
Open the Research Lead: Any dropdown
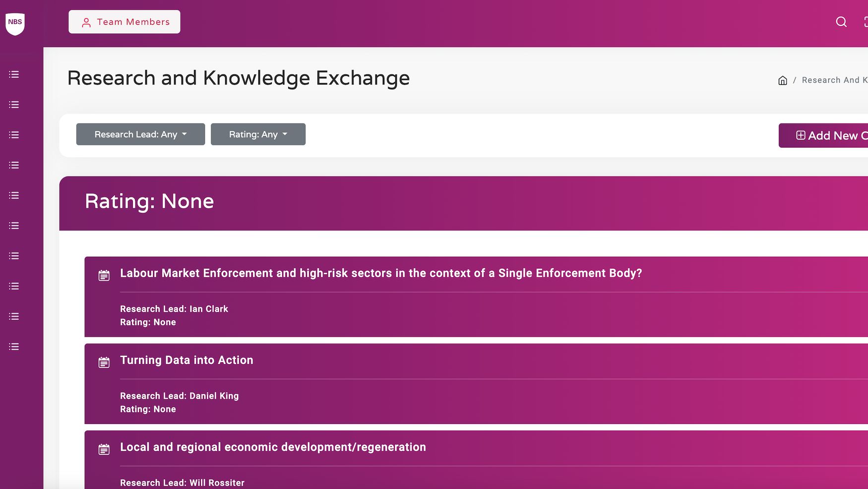[140, 134]
